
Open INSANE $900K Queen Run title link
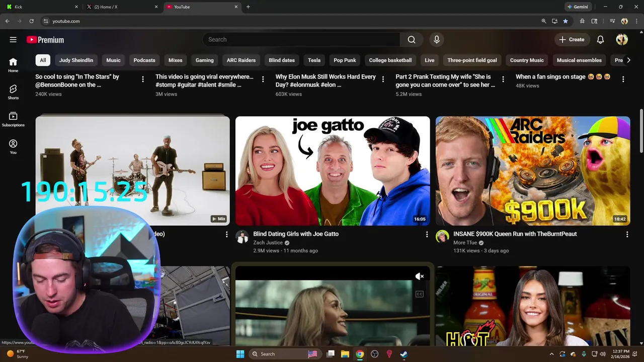515,234
